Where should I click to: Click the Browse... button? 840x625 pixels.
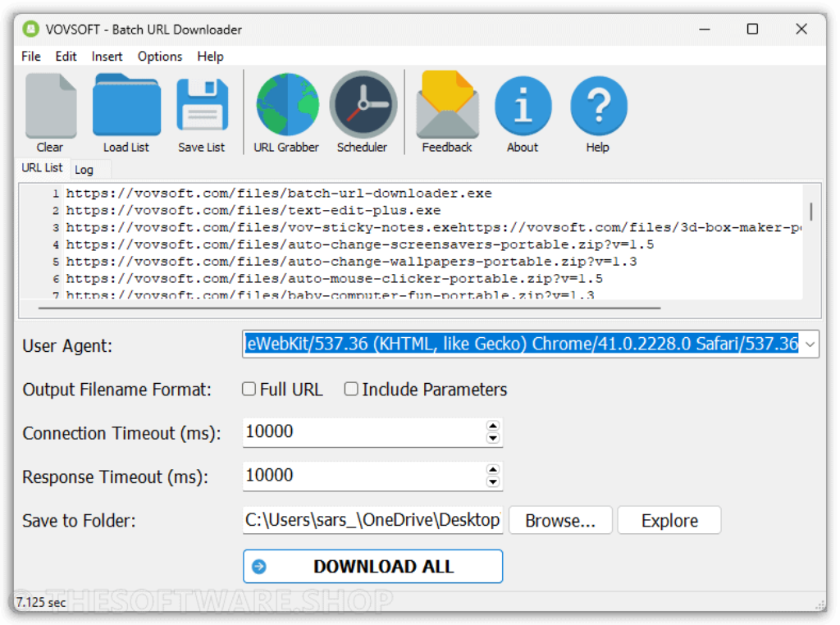pos(560,520)
